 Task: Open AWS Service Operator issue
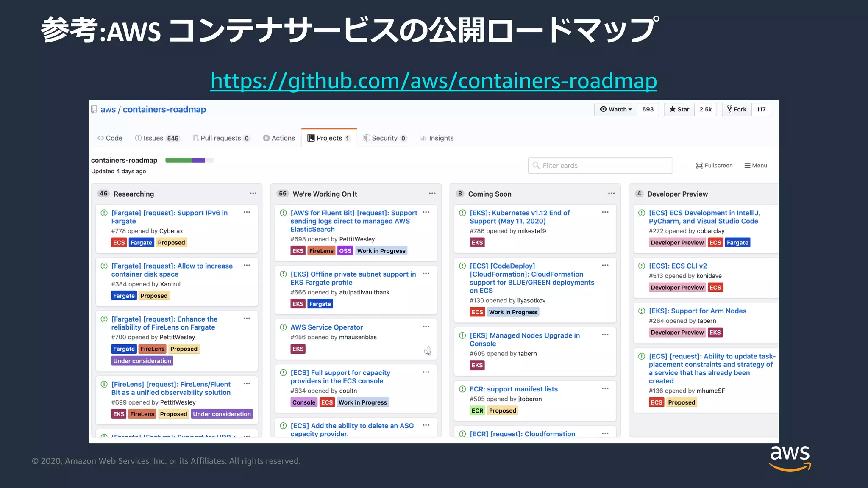coord(326,327)
